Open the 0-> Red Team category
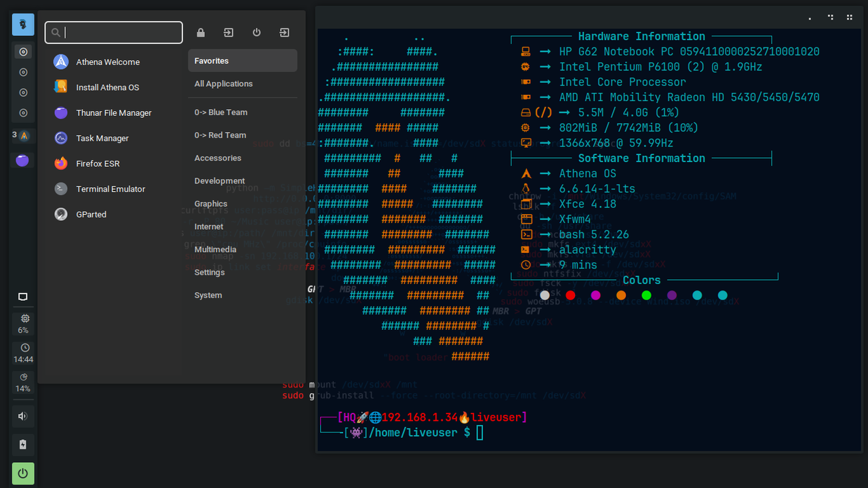Viewport: 868px width, 488px height. tap(243, 135)
